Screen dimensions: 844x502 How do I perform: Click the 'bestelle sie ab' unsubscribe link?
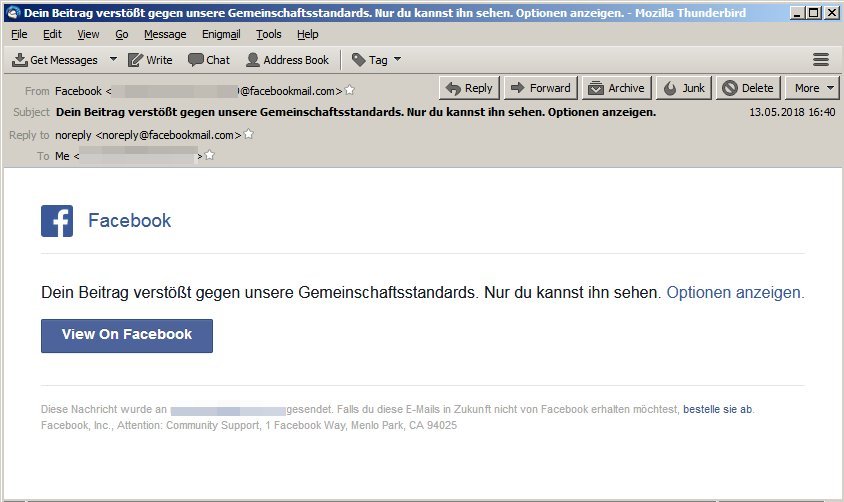click(718, 409)
